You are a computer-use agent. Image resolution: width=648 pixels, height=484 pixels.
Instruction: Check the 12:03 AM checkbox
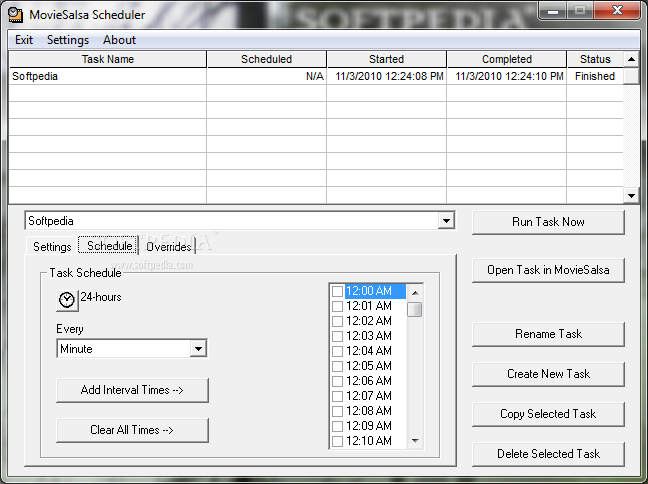pyautogui.click(x=337, y=336)
